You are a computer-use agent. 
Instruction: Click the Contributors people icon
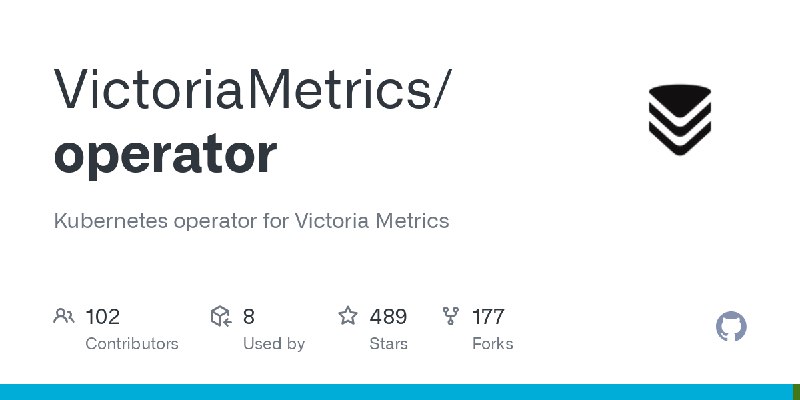point(64,316)
